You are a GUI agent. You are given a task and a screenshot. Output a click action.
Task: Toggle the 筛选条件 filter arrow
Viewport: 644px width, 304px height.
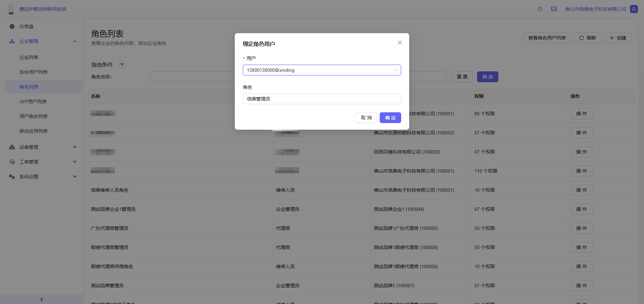point(122,64)
